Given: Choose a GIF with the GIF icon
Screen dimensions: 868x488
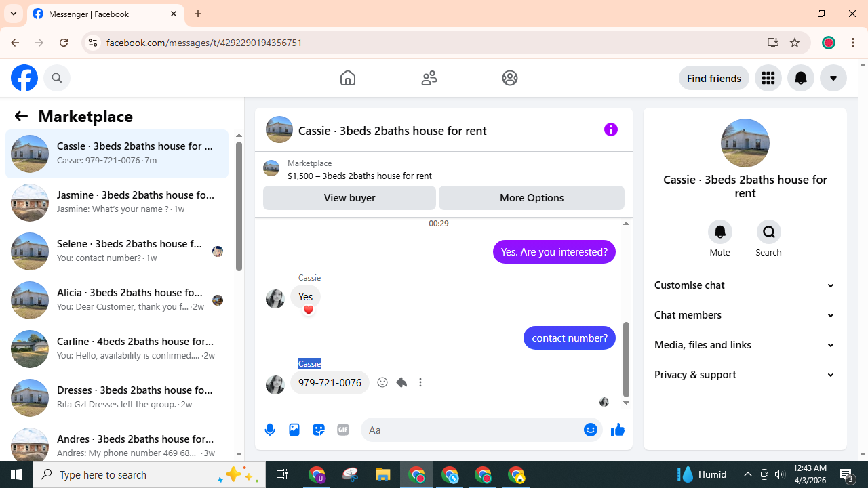Looking at the screenshot, I should pos(343,430).
